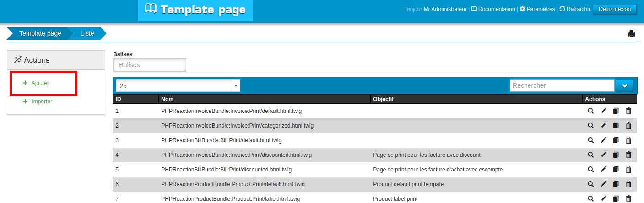Duplicate template row 1 using copy icon
This screenshot has width=644, height=203.
click(x=616, y=111)
